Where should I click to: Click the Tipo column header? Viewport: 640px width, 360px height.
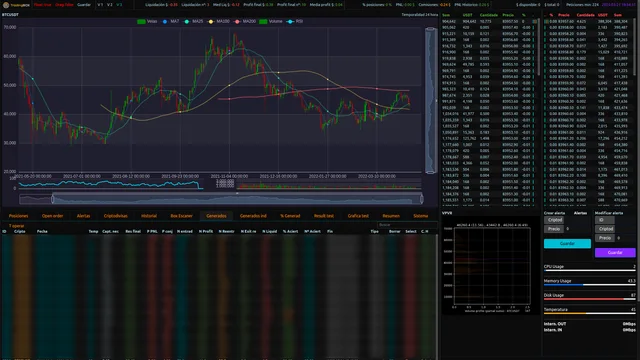point(374,231)
